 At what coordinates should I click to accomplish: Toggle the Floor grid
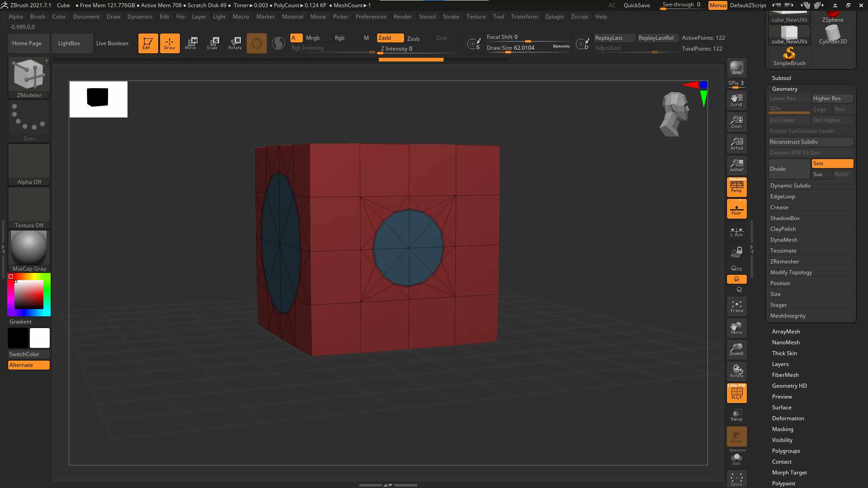click(x=736, y=209)
